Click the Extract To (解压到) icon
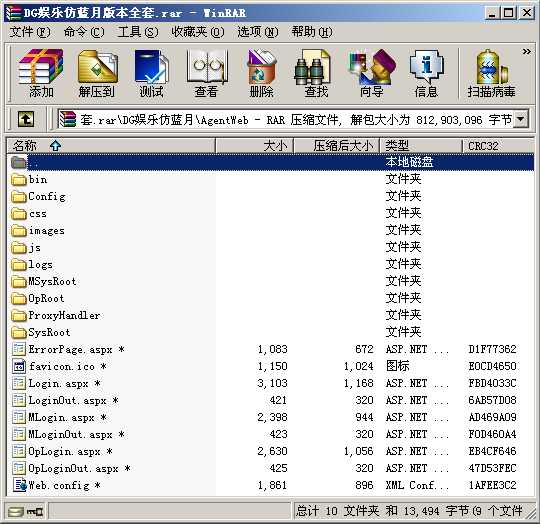 (97, 73)
